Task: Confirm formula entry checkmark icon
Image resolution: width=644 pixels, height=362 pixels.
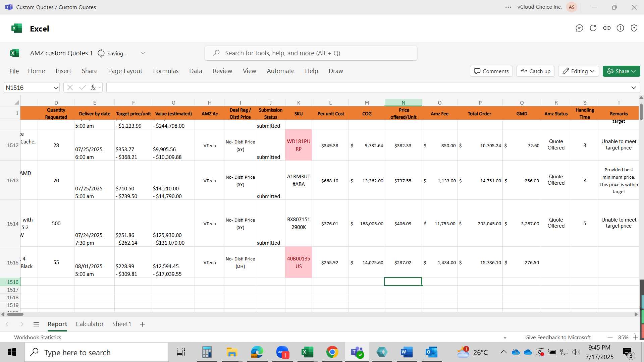Action: click(82, 87)
